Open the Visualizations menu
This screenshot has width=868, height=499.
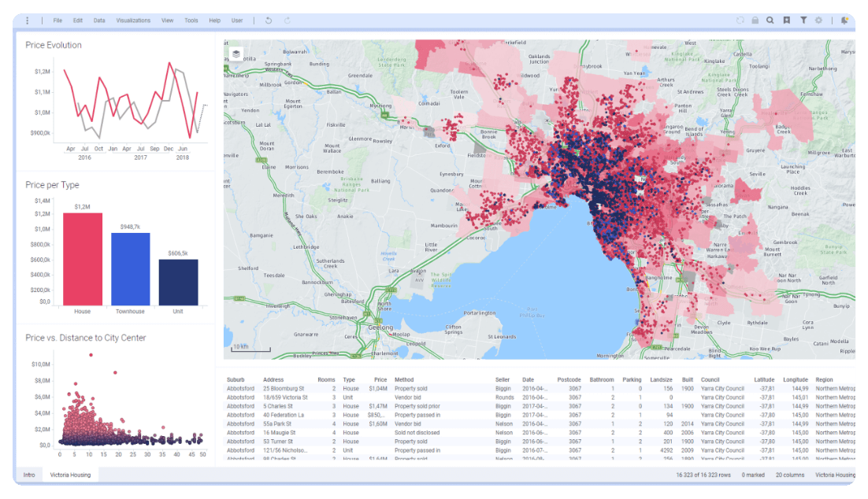(x=133, y=20)
